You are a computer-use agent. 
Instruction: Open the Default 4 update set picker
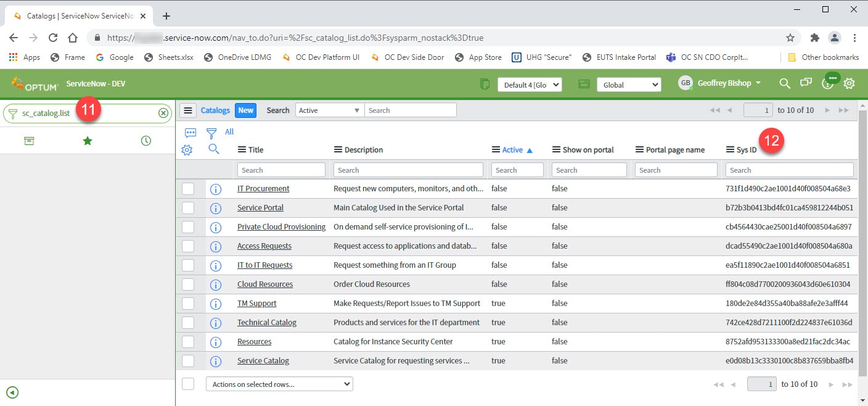[530, 85]
